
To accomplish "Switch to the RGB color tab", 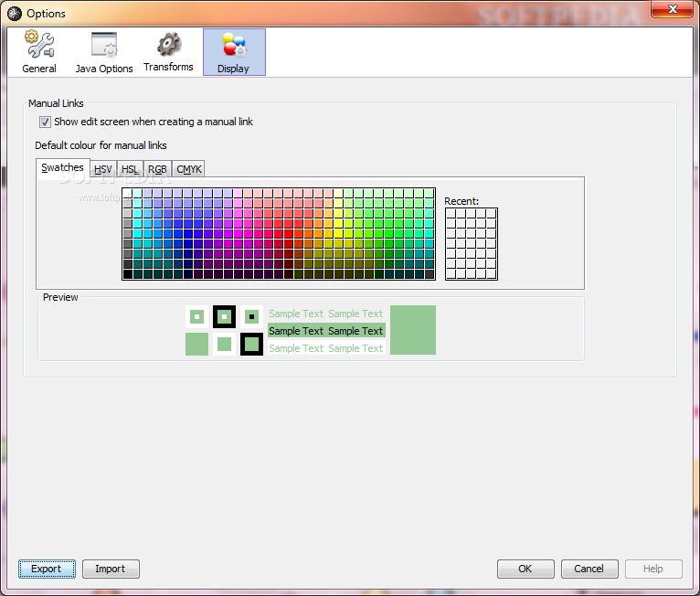I will (157, 169).
